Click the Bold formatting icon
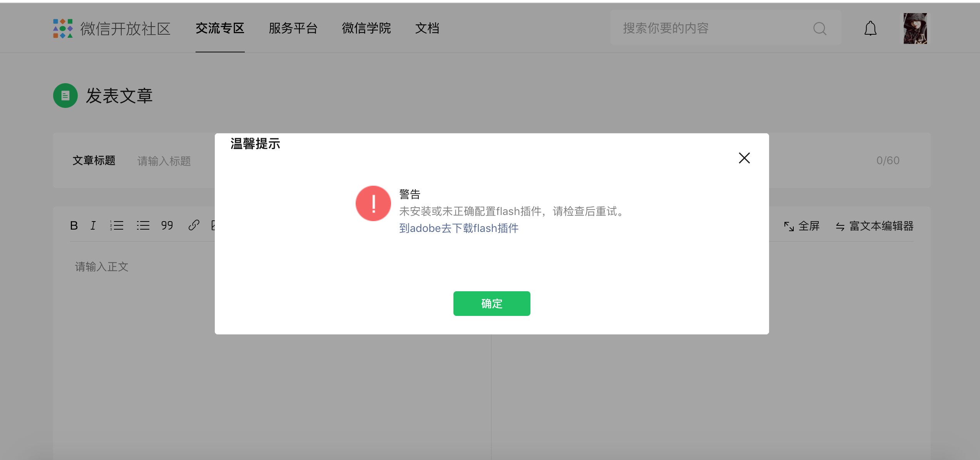The width and height of the screenshot is (980, 460). pyautogui.click(x=74, y=226)
